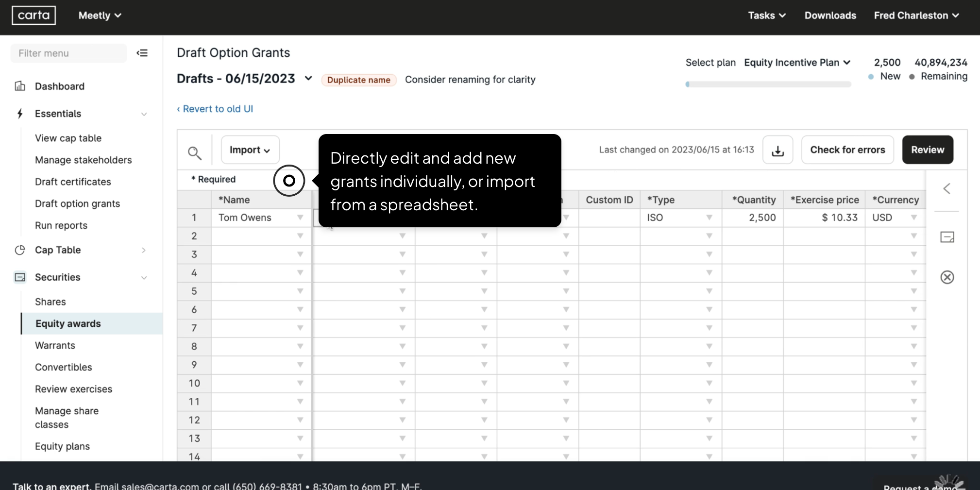Viewport: 980px width, 490px height.
Task: Open the Tom Owens name cell dropdown
Action: click(300, 218)
